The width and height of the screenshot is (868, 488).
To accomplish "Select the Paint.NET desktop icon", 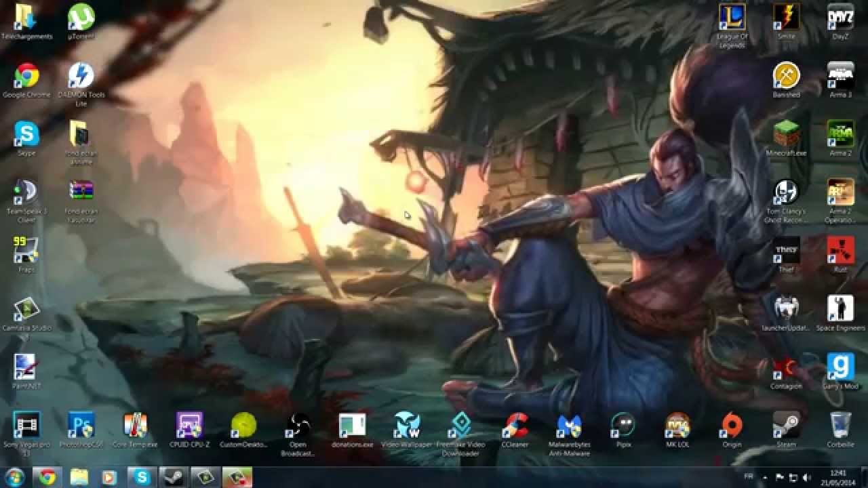I will tap(26, 371).
